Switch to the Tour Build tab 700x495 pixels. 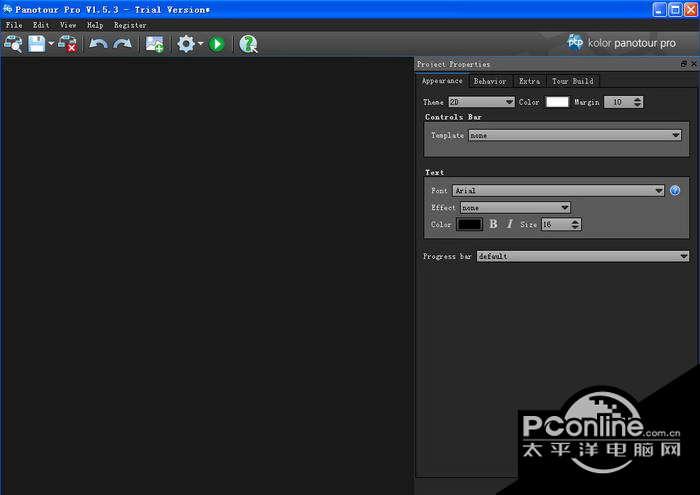pyautogui.click(x=573, y=81)
